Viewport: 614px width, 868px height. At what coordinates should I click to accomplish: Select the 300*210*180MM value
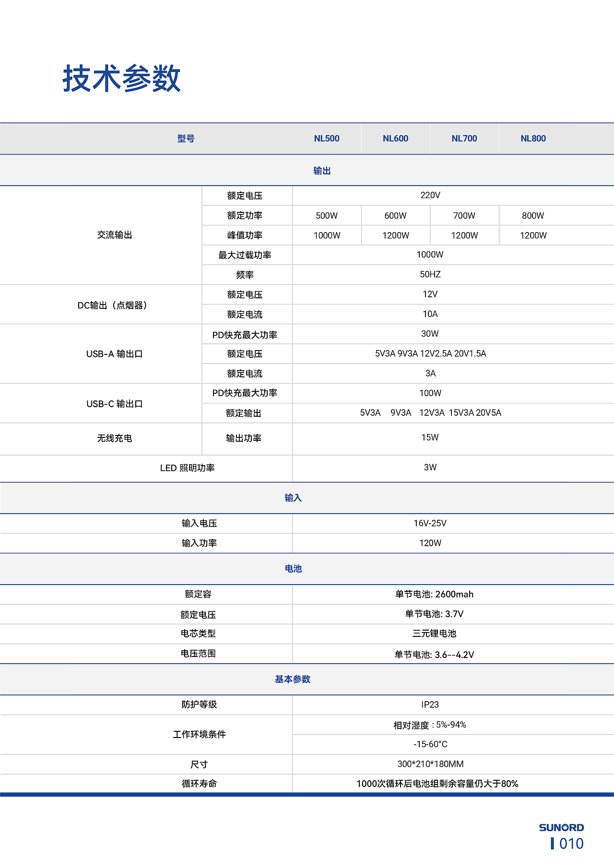pyautogui.click(x=430, y=764)
